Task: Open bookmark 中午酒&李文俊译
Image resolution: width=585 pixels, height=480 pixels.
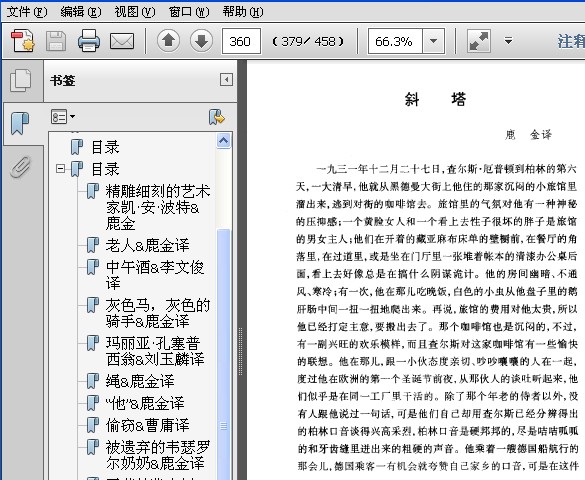Action: 155,275
